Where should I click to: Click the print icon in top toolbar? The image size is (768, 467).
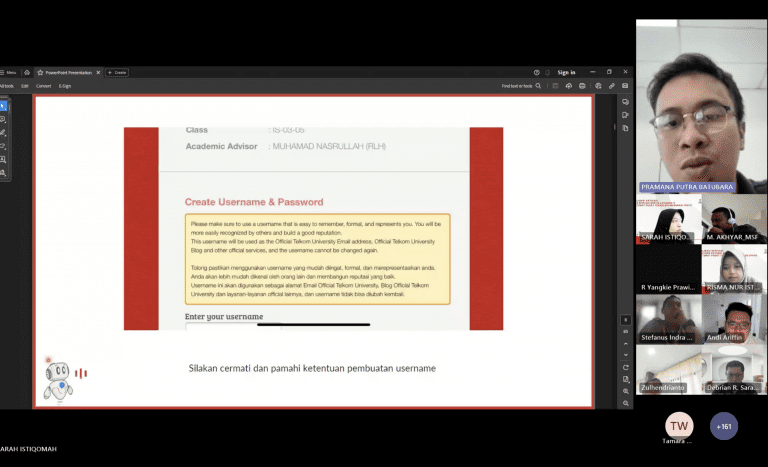582,86
